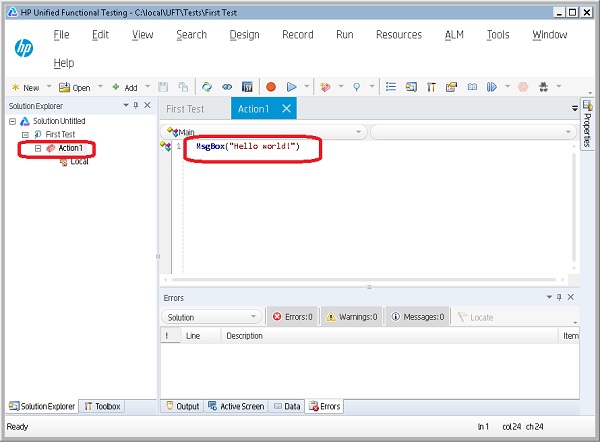This screenshot has height=443, width=600.
Task: Close the Action1 tab with its X
Action: pos(287,109)
